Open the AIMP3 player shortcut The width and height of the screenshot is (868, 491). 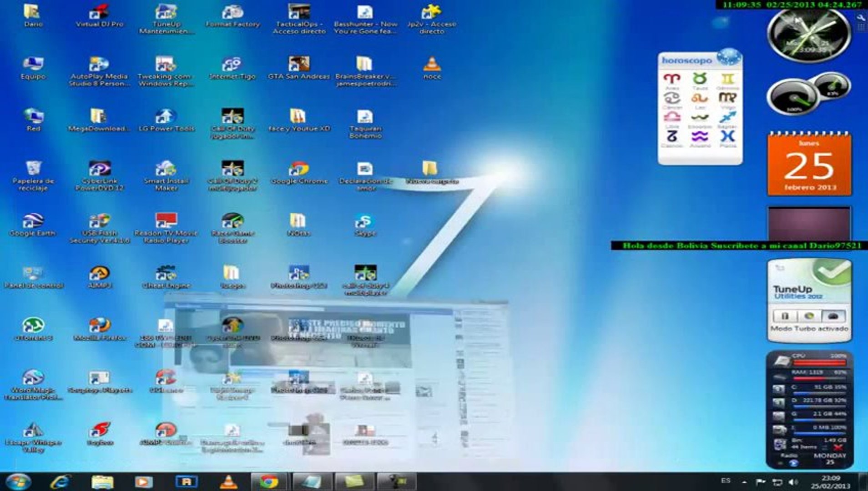coord(99,277)
